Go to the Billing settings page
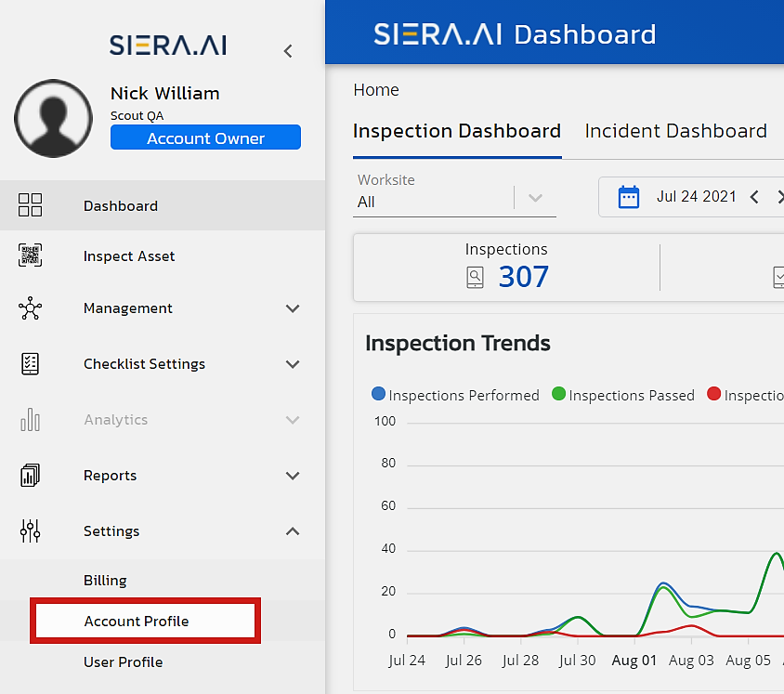 click(x=105, y=580)
